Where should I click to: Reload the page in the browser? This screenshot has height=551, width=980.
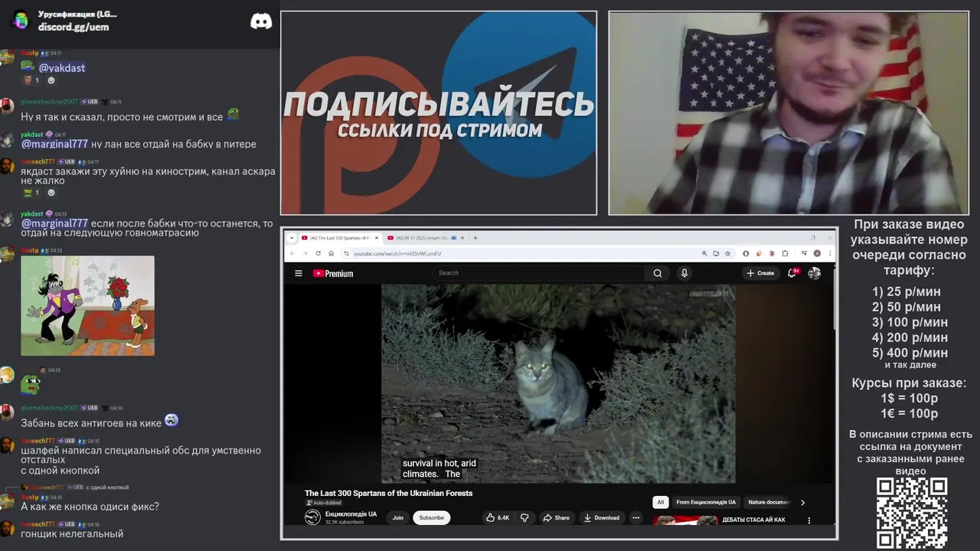pos(318,253)
